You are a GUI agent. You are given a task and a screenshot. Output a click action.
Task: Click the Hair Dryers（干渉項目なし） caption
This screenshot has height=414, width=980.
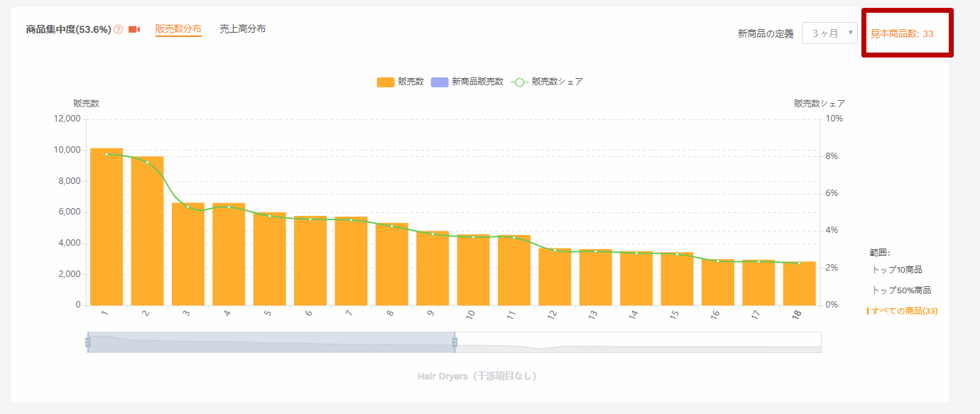477,376
